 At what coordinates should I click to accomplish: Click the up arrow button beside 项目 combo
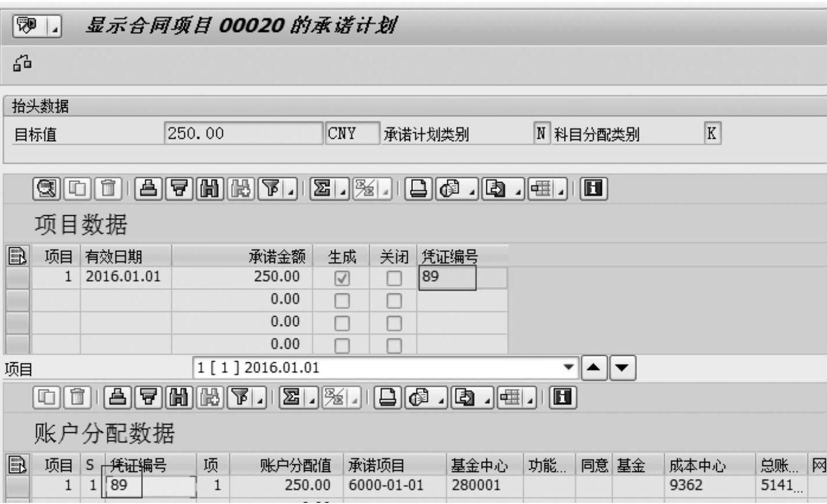pyautogui.click(x=595, y=368)
